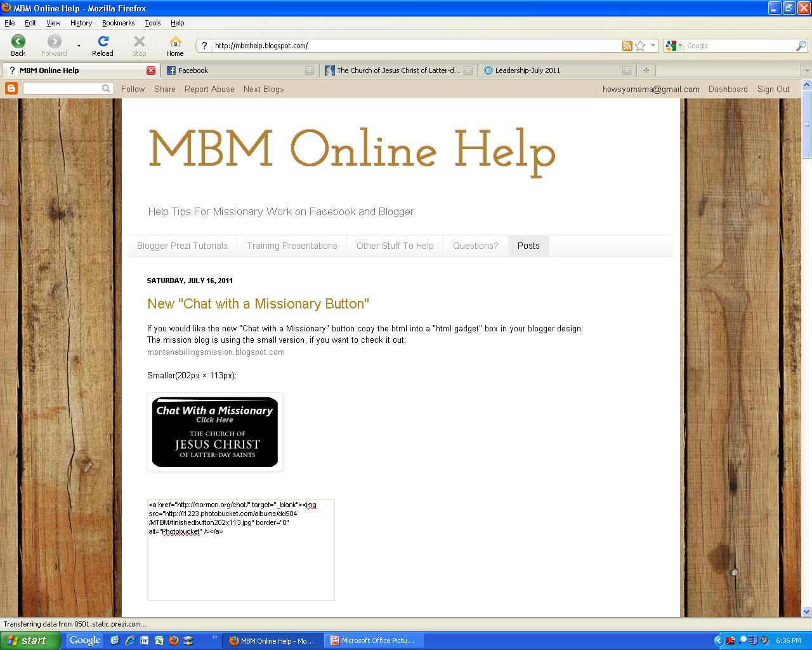Click Follow in the Blogger navbar
Image resolution: width=812 pixels, height=650 pixels.
133,89
